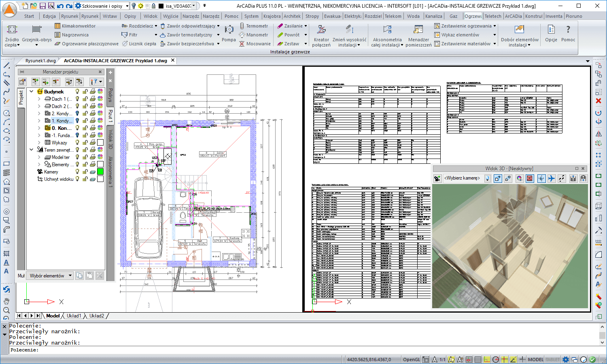Click the Wykaz elementów button
Image resolution: width=607 pixels, height=364 pixels.
click(x=457, y=35)
